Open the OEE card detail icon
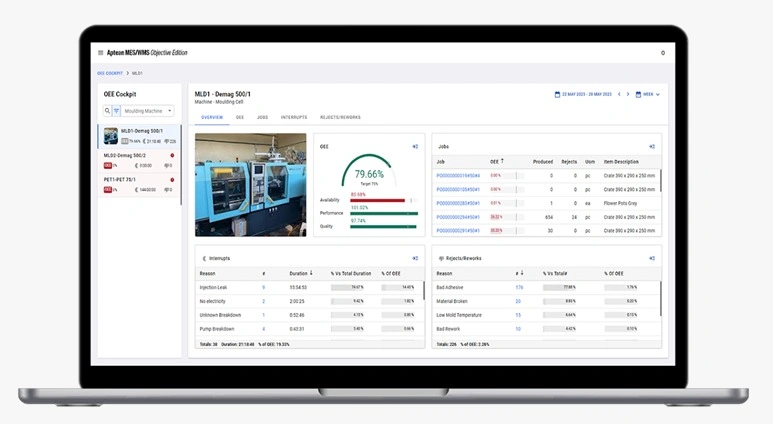 [415, 146]
